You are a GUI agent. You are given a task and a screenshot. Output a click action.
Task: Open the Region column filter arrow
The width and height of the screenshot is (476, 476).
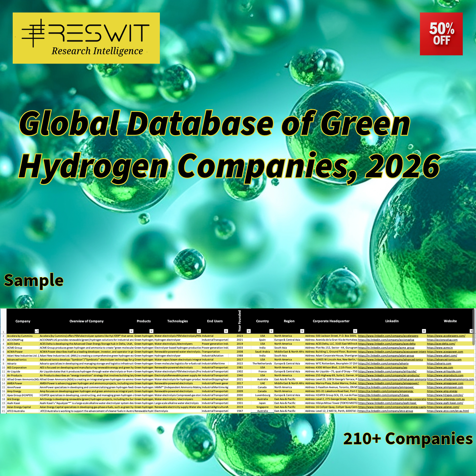coord(302,331)
